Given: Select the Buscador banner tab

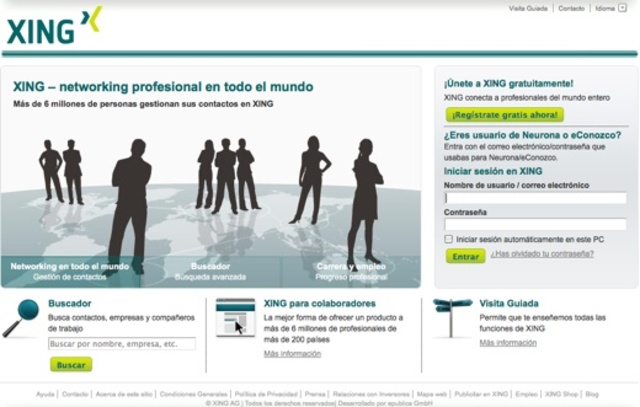Looking at the screenshot, I should (x=210, y=271).
